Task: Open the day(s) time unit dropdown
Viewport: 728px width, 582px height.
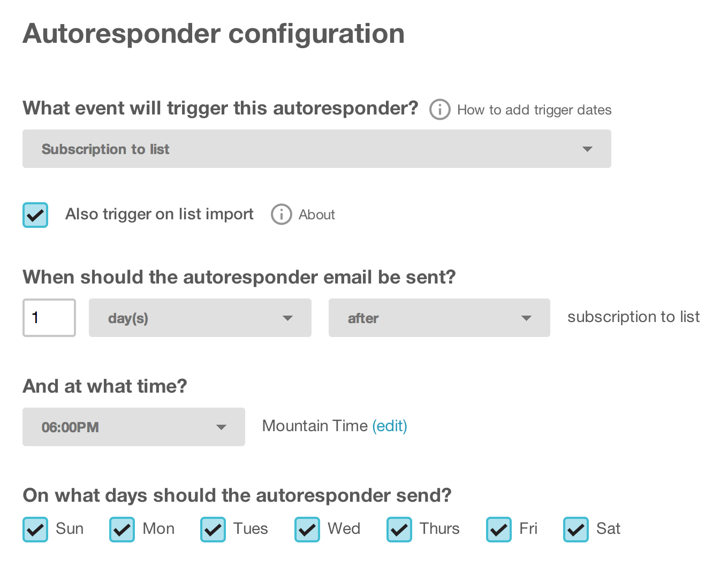Action: 200,318
